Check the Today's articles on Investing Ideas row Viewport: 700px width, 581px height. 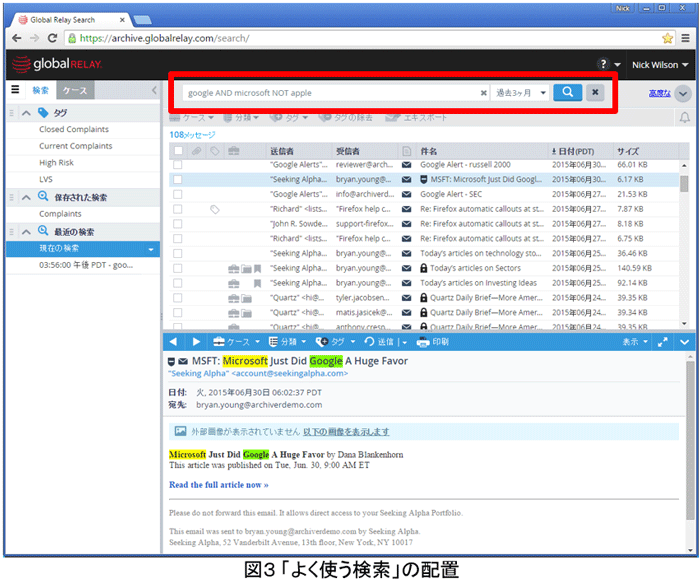tap(178, 283)
